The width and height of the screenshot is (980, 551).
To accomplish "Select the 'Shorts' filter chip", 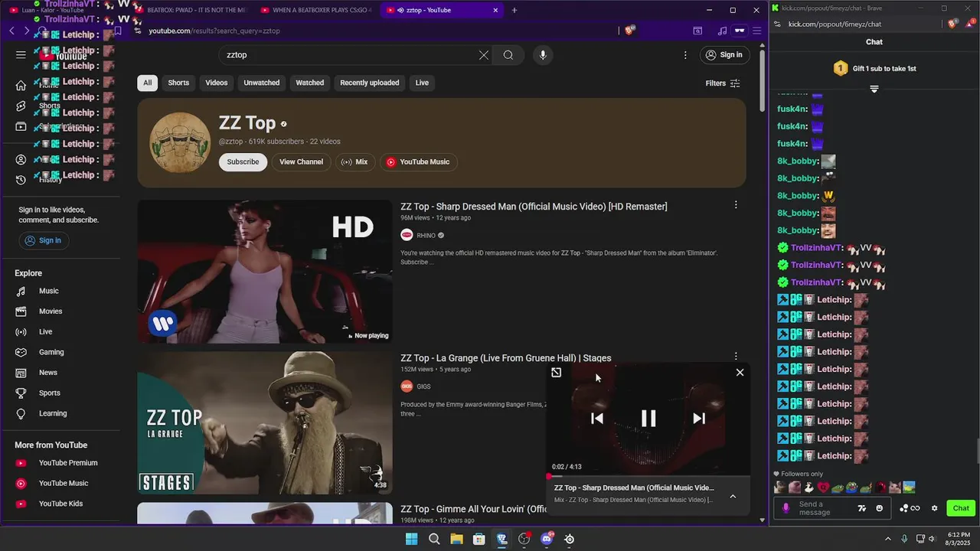I will coord(178,83).
